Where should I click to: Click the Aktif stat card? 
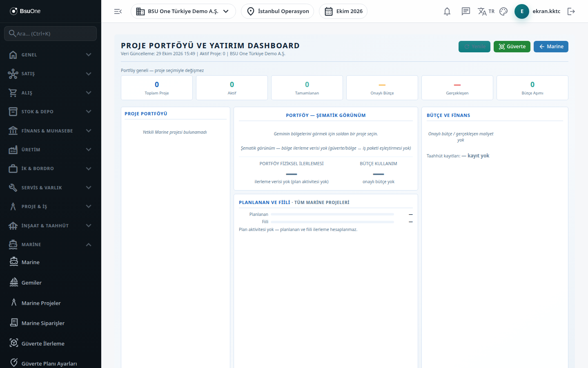pos(232,88)
